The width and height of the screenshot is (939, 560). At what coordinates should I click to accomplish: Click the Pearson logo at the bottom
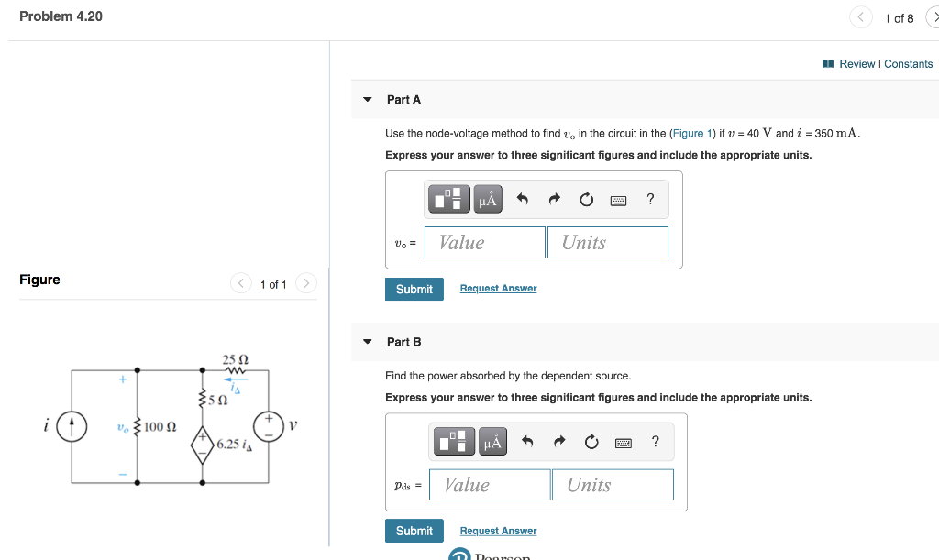(458, 555)
